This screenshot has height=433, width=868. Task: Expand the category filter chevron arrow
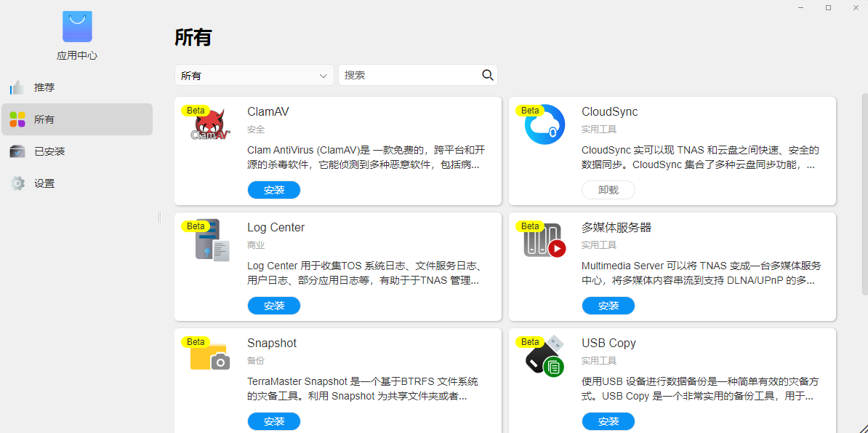[324, 76]
